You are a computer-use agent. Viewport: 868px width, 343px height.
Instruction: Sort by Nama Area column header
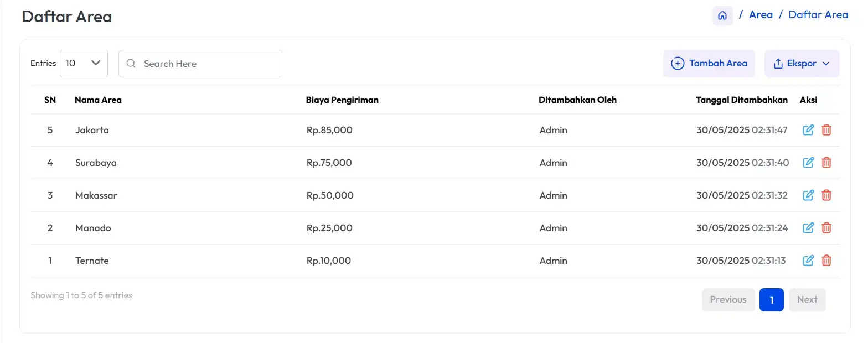coord(98,100)
